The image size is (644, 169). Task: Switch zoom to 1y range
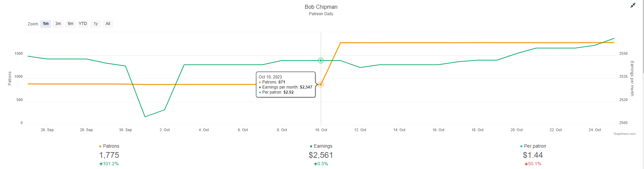(x=96, y=24)
